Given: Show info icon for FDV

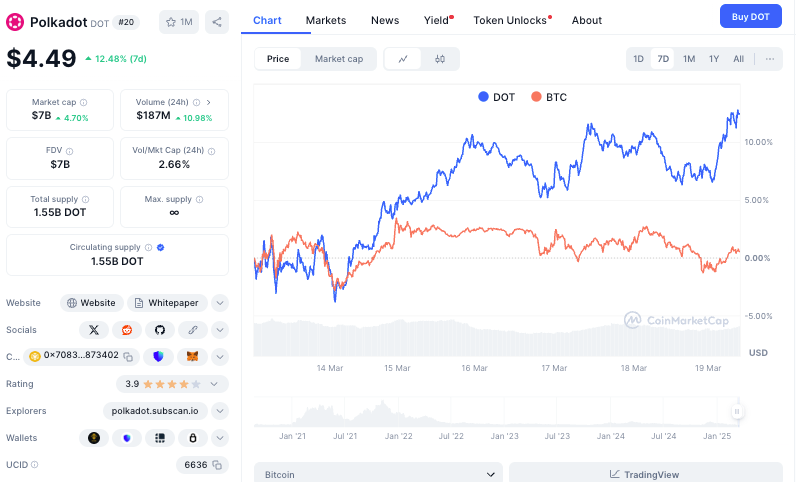Looking at the screenshot, I should (x=70, y=151).
